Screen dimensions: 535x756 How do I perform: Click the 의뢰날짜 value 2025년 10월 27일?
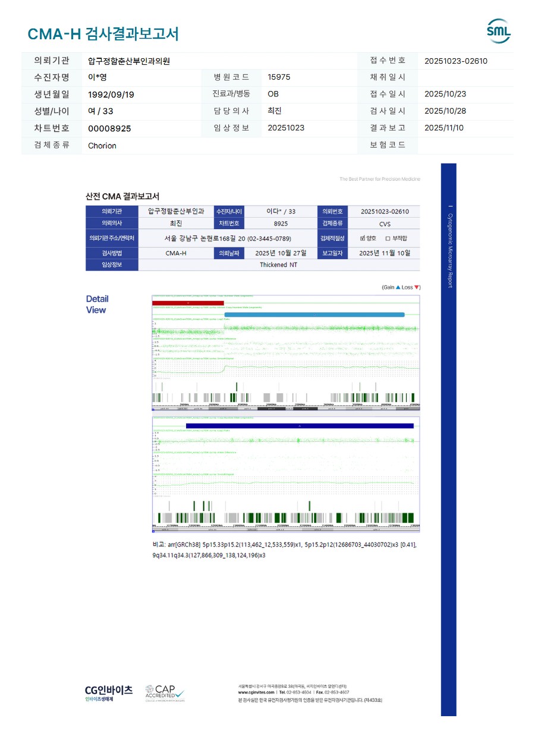281,253
